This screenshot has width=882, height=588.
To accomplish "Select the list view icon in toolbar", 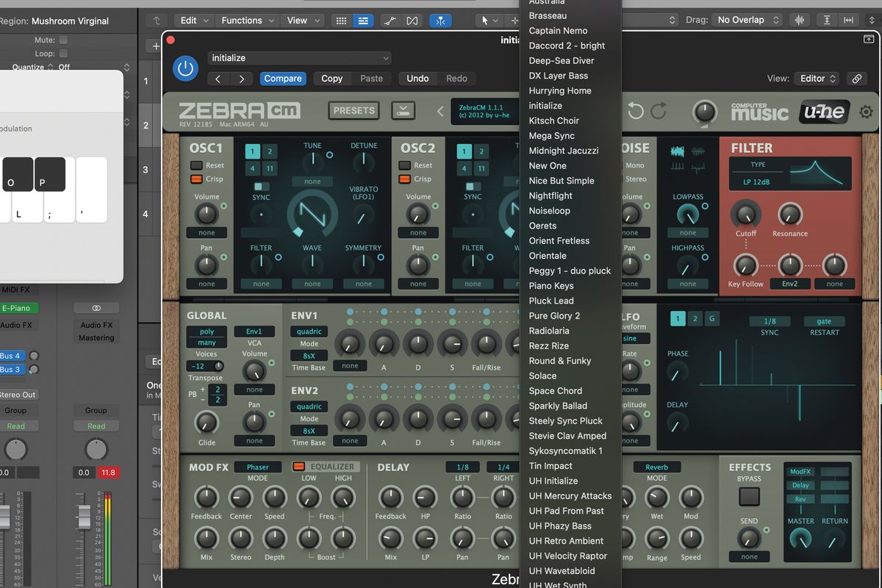I will point(362,21).
